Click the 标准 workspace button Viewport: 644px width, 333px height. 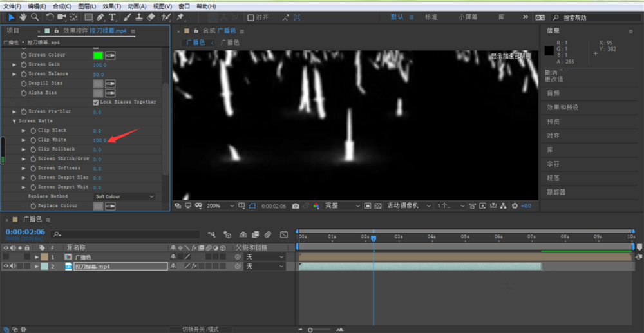tap(431, 17)
